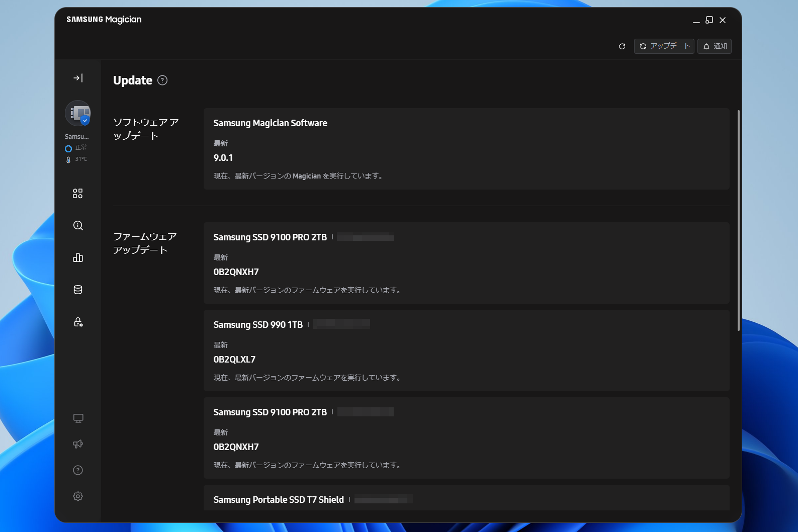Click the firmware version "0B2QLXL7"
Screen dimensions: 798x532
coord(234,360)
